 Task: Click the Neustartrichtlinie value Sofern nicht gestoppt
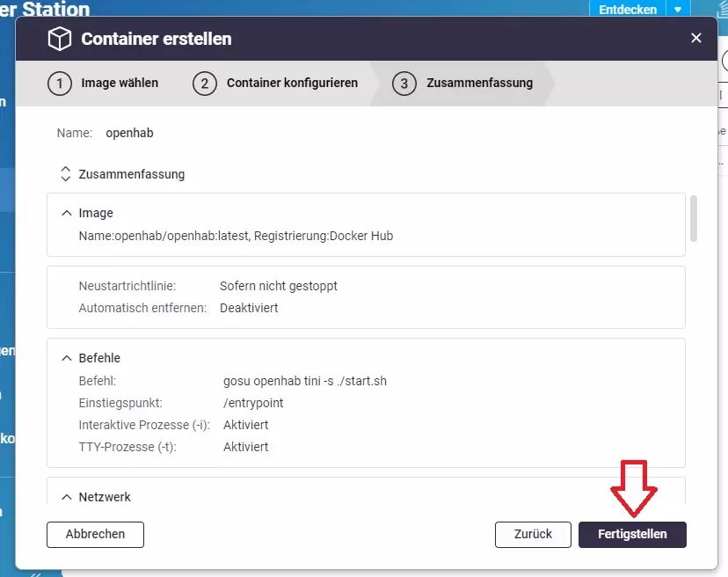click(x=279, y=286)
